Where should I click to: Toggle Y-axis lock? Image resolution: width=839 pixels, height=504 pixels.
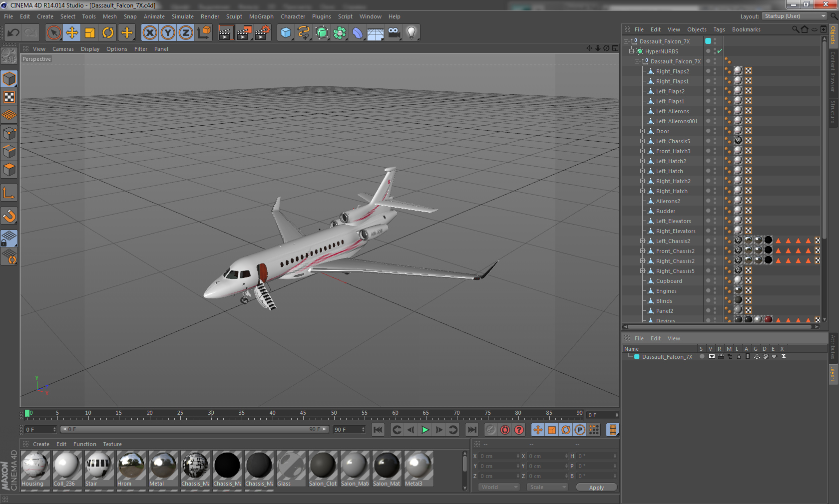(168, 33)
